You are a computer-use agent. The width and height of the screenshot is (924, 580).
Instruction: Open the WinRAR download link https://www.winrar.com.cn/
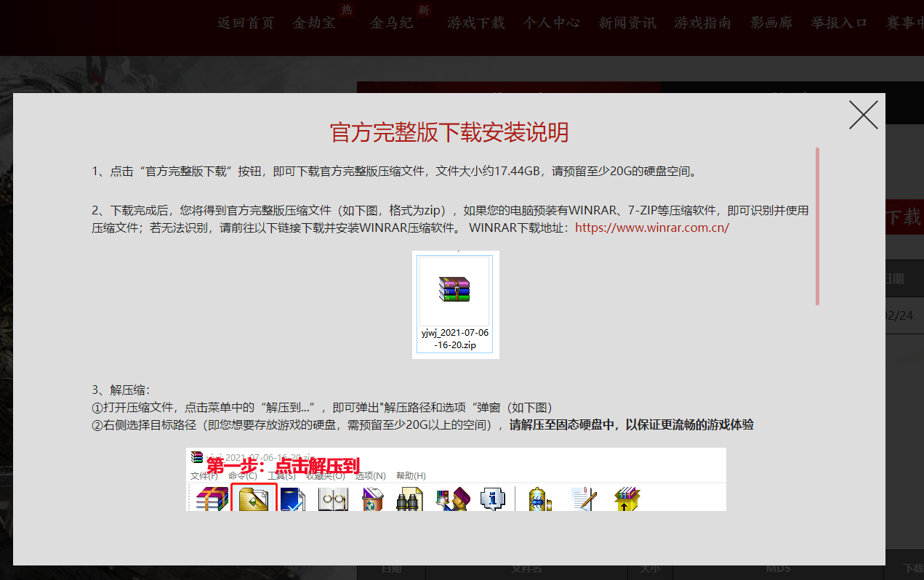point(652,227)
